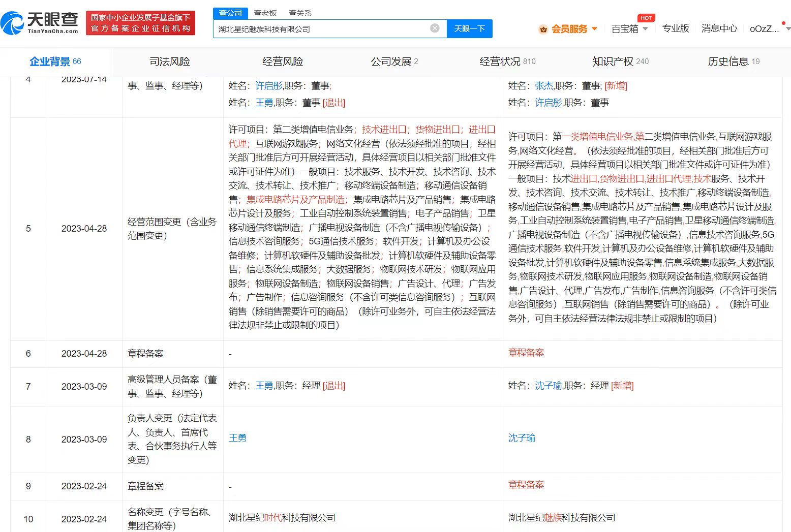The height and width of the screenshot is (532, 791).
Task: Open the 专业版 link
Action: tap(676, 28)
